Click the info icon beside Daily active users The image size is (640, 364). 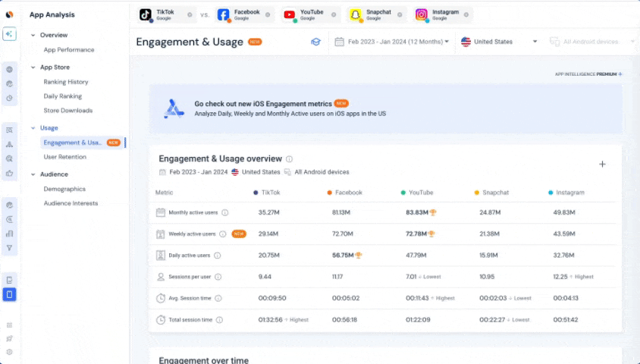(x=218, y=256)
